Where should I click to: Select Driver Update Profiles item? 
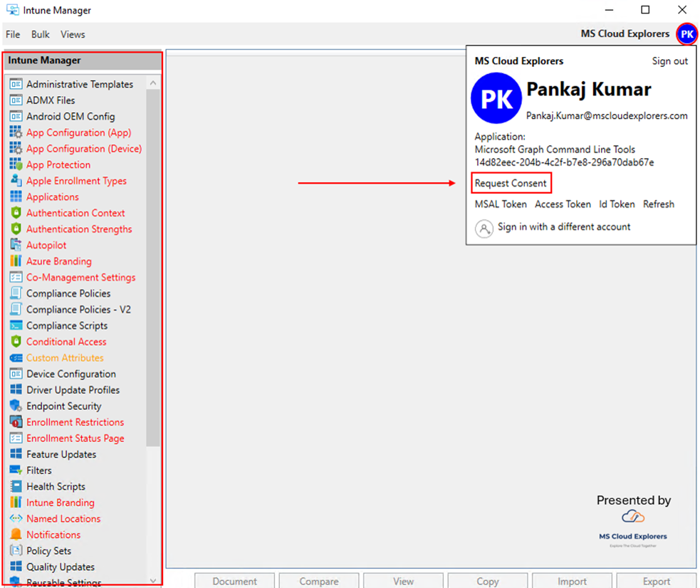[x=73, y=390]
